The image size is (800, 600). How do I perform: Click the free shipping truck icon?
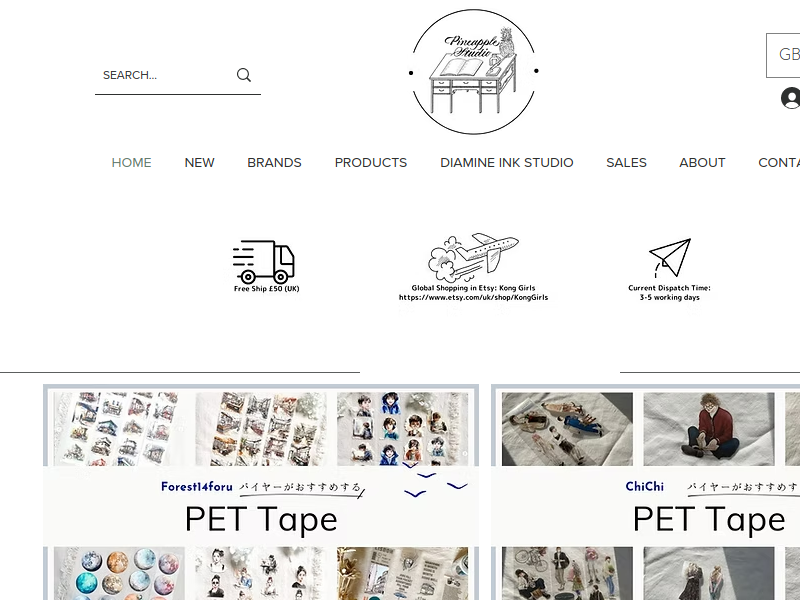(264, 262)
